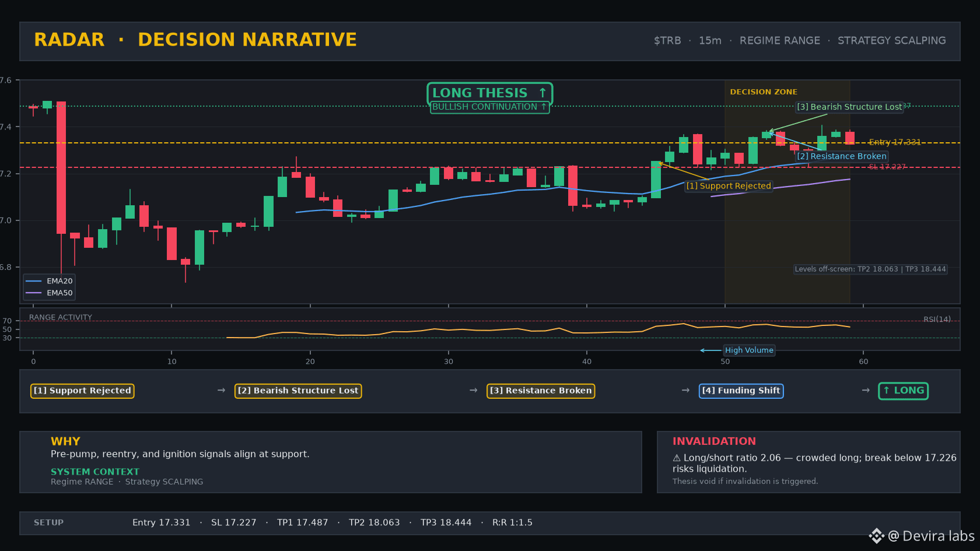Screen dimensions: 980x551
Task: Click [2] Bearish Structure Lost step box
Action: (298, 391)
